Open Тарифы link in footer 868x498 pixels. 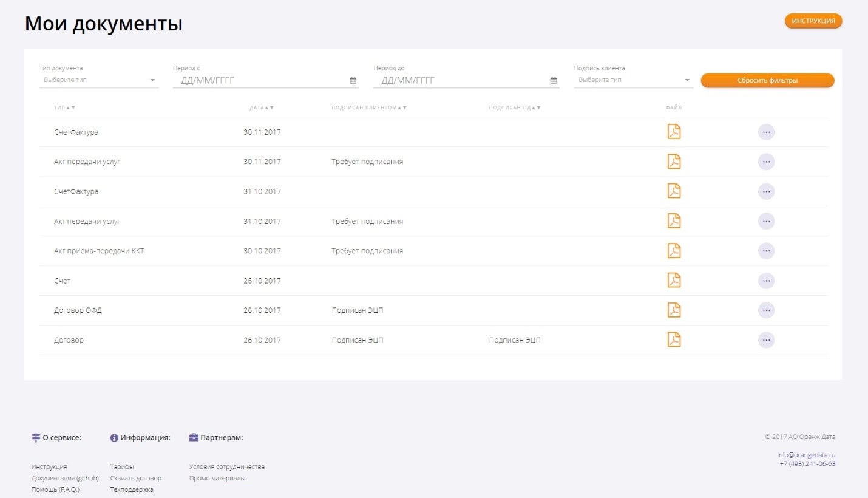point(122,467)
